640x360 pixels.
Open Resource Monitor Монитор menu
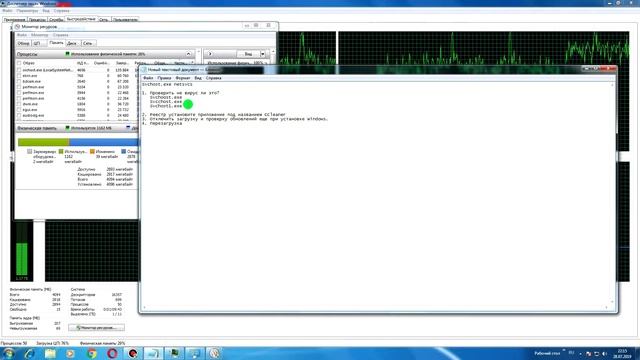coord(40,35)
